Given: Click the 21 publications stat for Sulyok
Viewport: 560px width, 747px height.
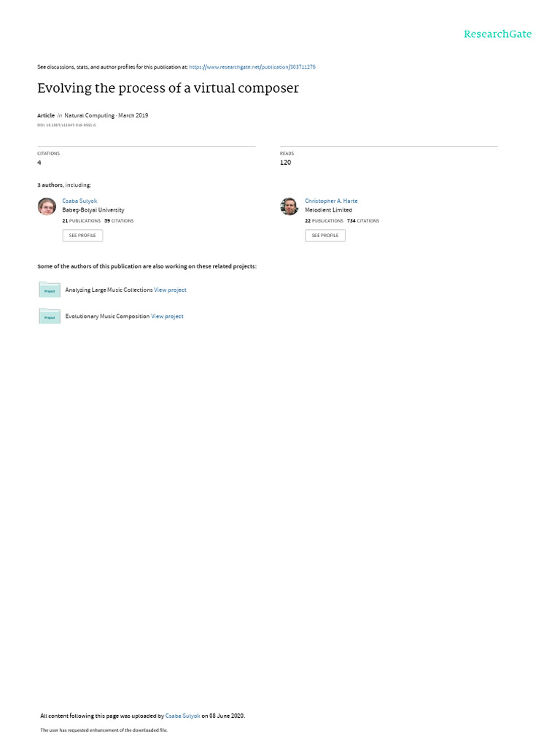Looking at the screenshot, I should tap(82, 221).
